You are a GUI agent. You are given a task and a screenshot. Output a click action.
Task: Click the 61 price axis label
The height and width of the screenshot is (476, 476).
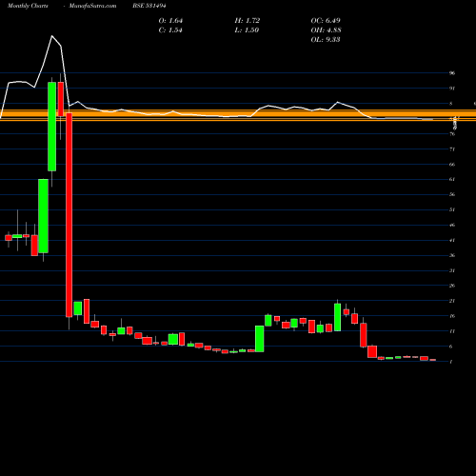452,179
